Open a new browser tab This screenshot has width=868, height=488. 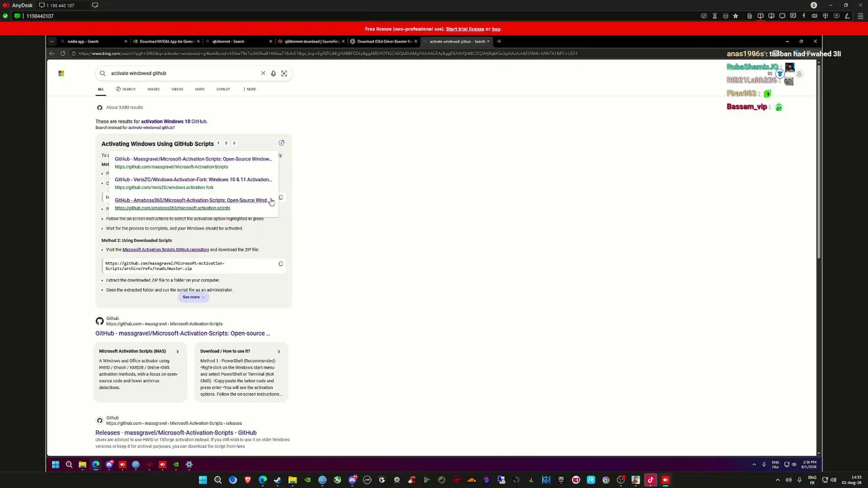click(x=499, y=41)
